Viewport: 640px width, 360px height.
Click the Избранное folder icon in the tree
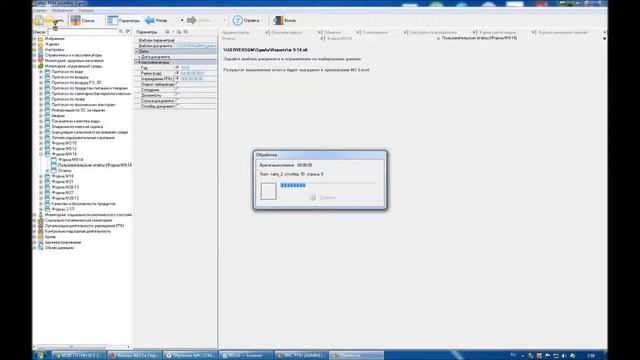pos(41,39)
